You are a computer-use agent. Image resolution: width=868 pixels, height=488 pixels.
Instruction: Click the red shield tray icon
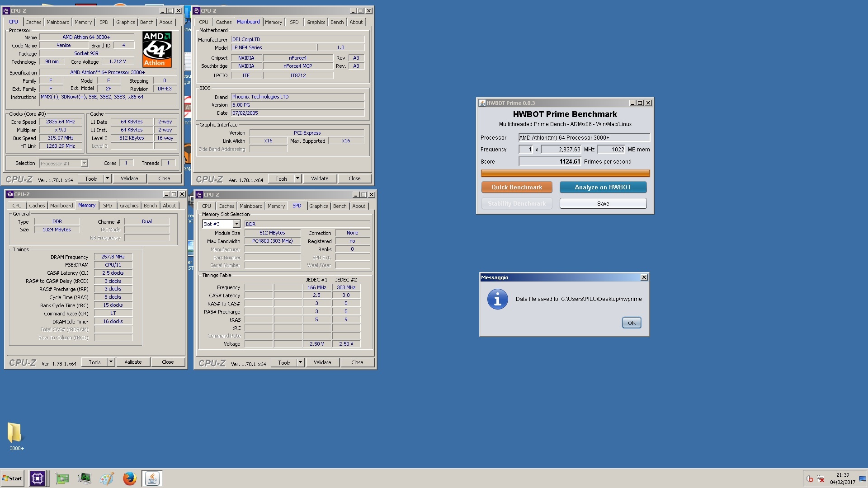pyautogui.click(x=810, y=479)
